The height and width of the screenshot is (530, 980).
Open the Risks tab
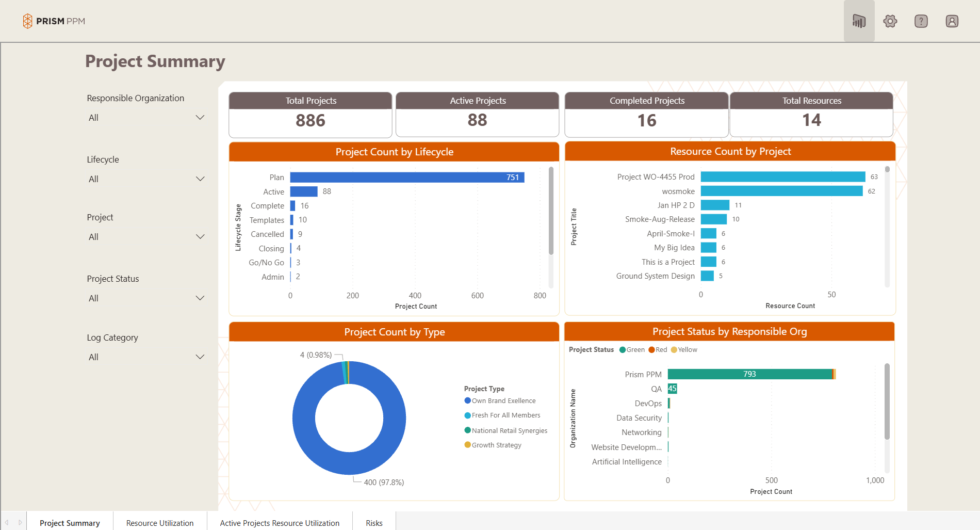[x=373, y=523]
